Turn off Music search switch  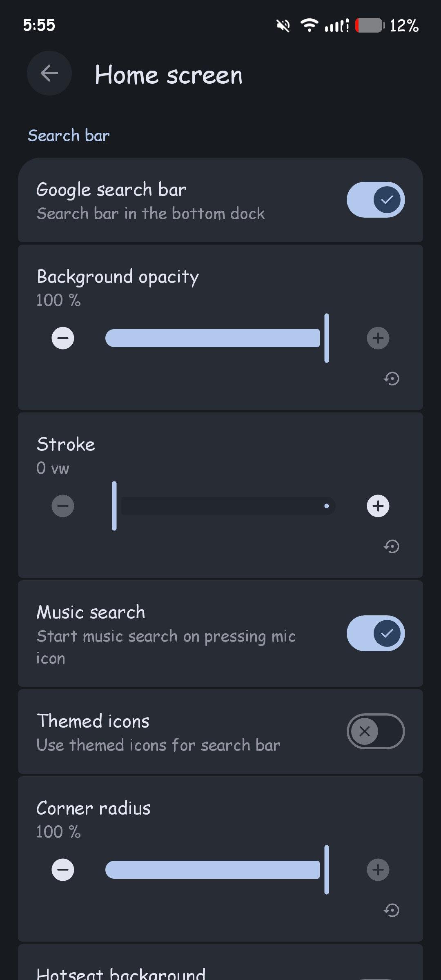376,633
